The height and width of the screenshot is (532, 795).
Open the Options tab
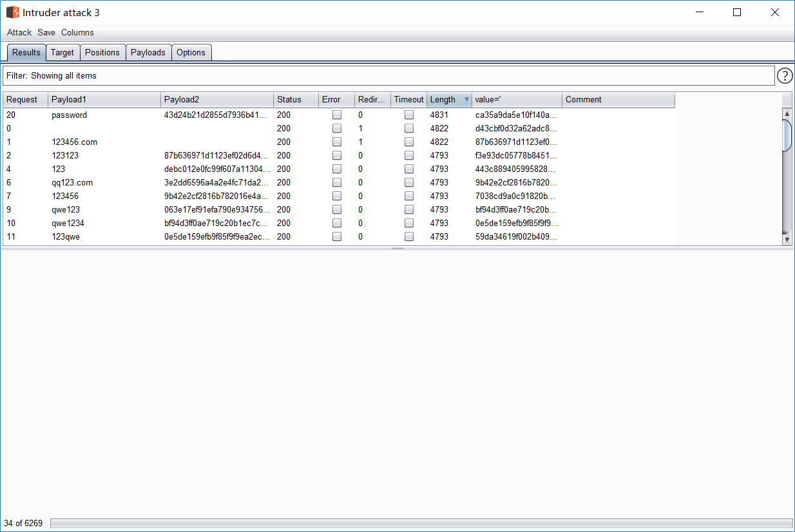[x=191, y=53]
